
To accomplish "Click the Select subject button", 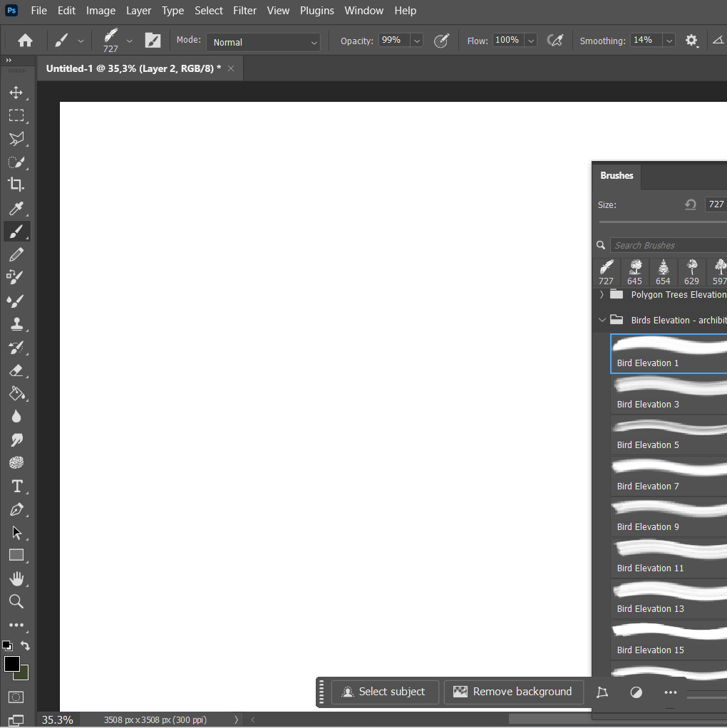I will pyautogui.click(x=384, y=692).
